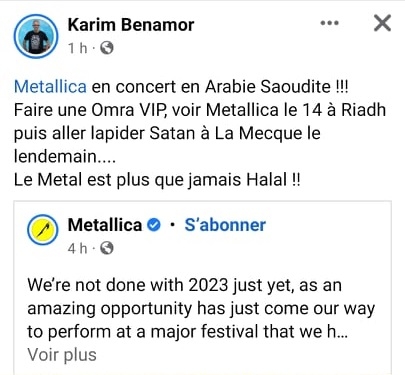Click the blue verified badge next to Metallica
This screenshot has height=375, width=405.
[x=154, y=225]
